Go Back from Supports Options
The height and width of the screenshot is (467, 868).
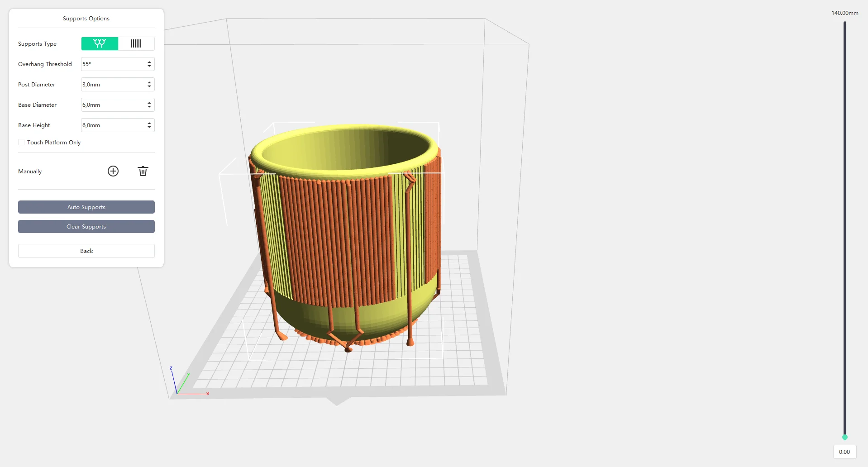(x=86, y=251)
